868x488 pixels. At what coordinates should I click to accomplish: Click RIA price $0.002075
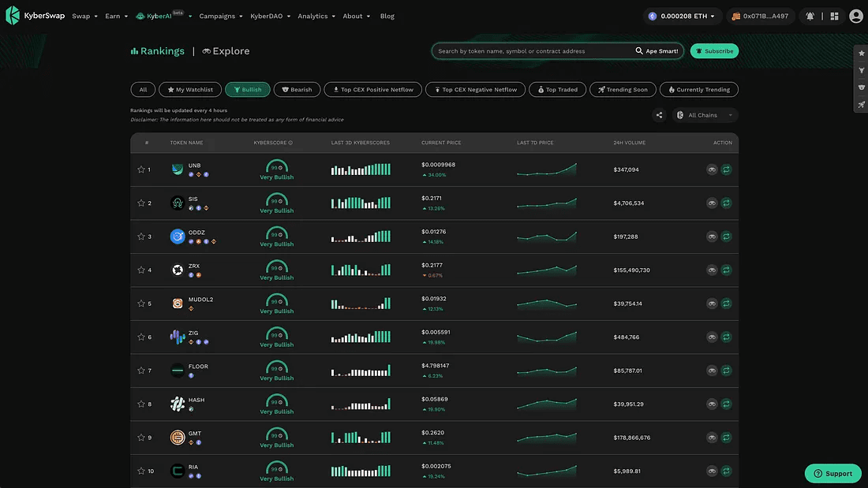436,466
